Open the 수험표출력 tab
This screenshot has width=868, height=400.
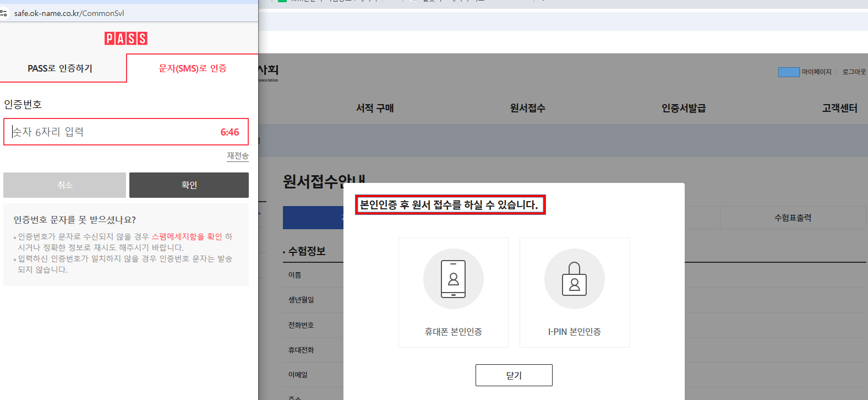click(793, 218)
